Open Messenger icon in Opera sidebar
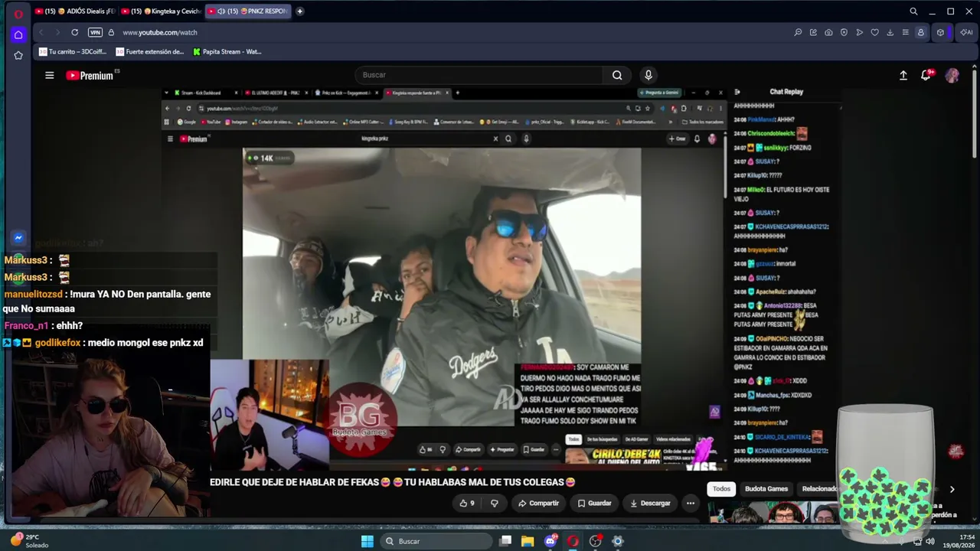 (x=18, y=238)
